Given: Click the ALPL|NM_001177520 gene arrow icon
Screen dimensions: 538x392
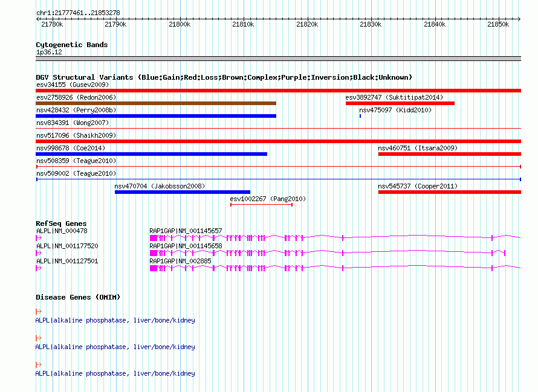Looking at the screenshot, I should (x=39, y=252).
